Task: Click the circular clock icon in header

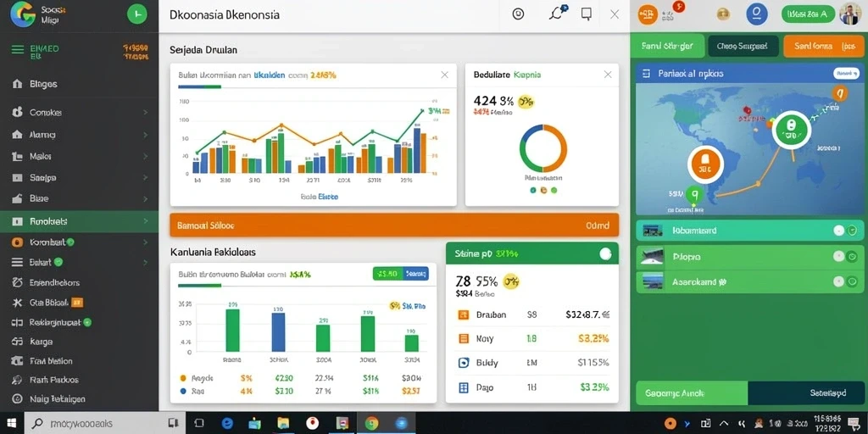Action: coord(518,14)
